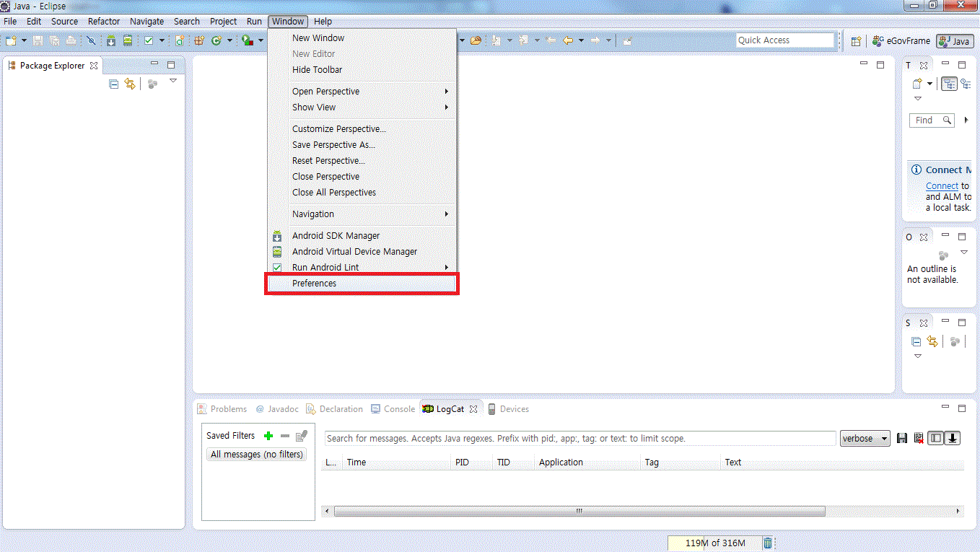The height and width of the screenshot is (552, 980).
Task: Clear the LogCat log
Action: pyautogui.click(x=918, y=439)
